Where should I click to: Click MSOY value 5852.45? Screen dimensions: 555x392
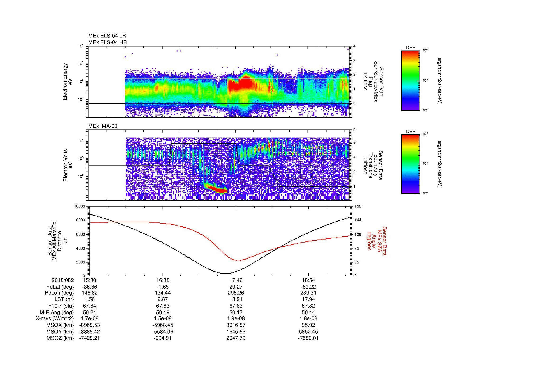308,332
